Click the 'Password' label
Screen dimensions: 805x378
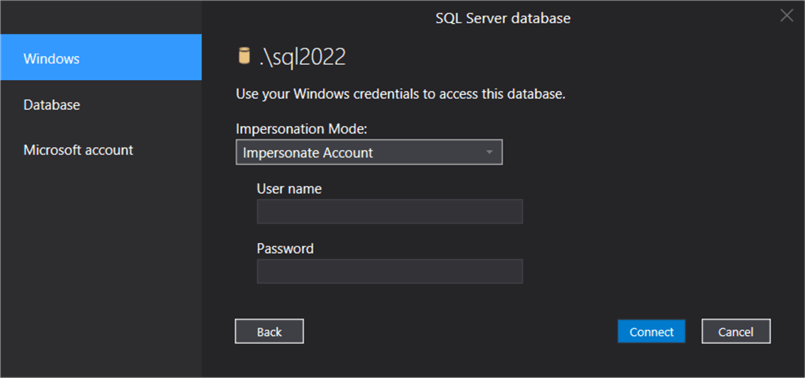tap(285, 249)
